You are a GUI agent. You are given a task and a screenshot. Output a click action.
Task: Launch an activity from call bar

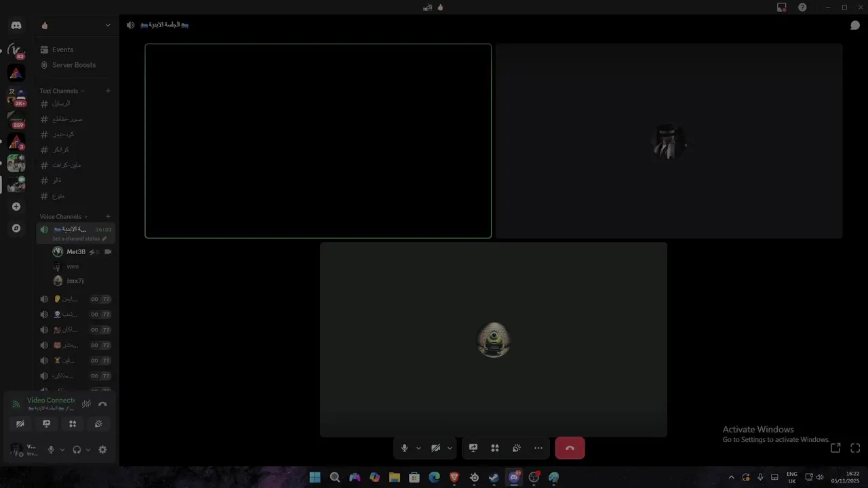[x=495, y=448]
